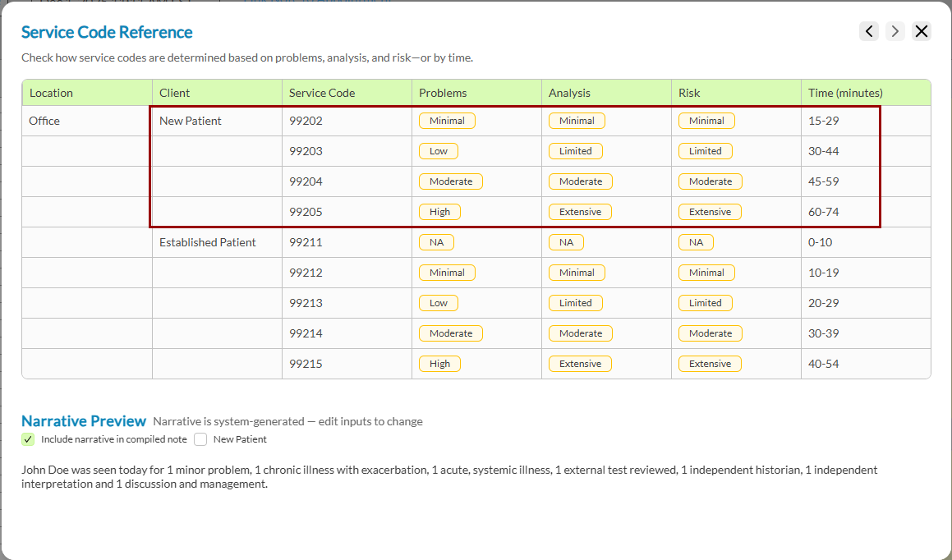Click the next arrow icon in header
The width and height of the screenshot is (952, 560).
[895, 31]
